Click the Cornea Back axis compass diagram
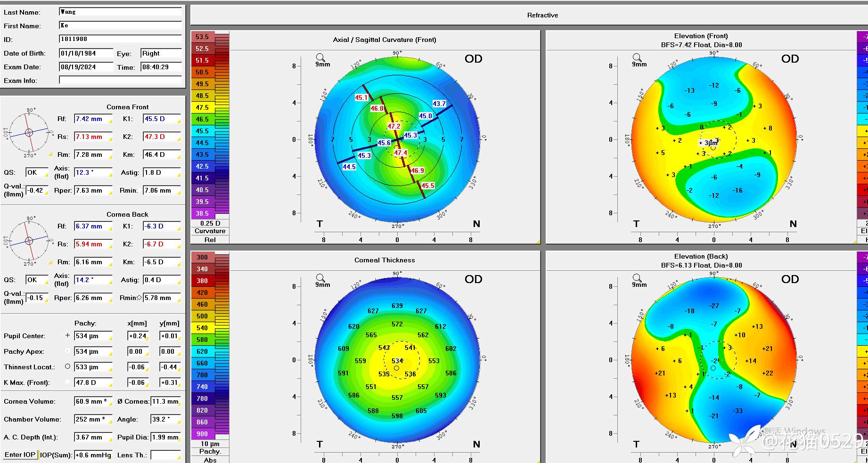This screenshot has width=868, height=463. pos(29,241)
